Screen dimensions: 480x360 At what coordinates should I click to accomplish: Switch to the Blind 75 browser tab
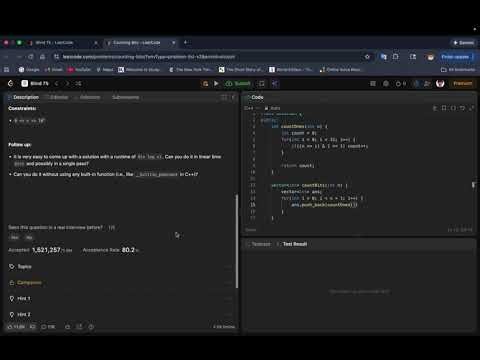pos(63,43)
